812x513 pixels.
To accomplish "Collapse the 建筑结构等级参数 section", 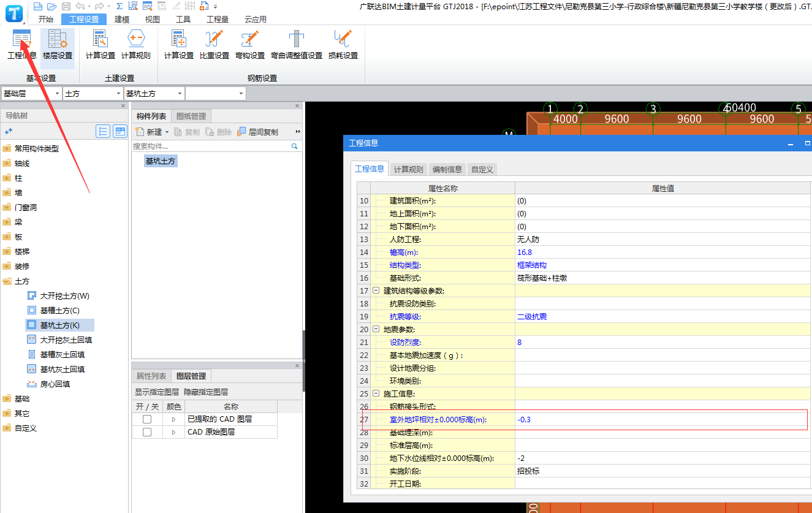I will click(376, 291).
